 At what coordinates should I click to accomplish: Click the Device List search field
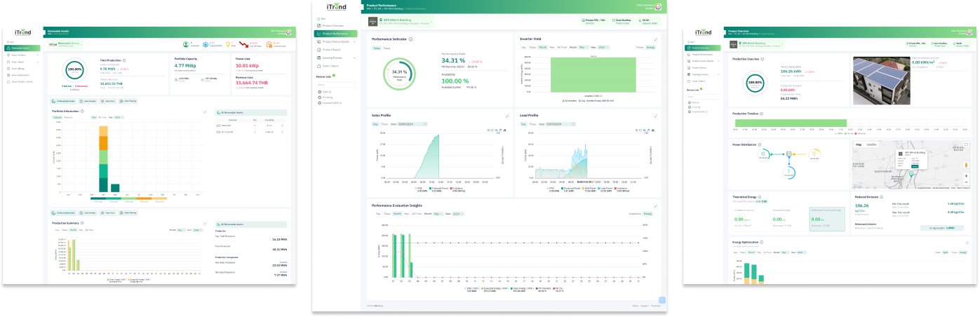point(335,84)
